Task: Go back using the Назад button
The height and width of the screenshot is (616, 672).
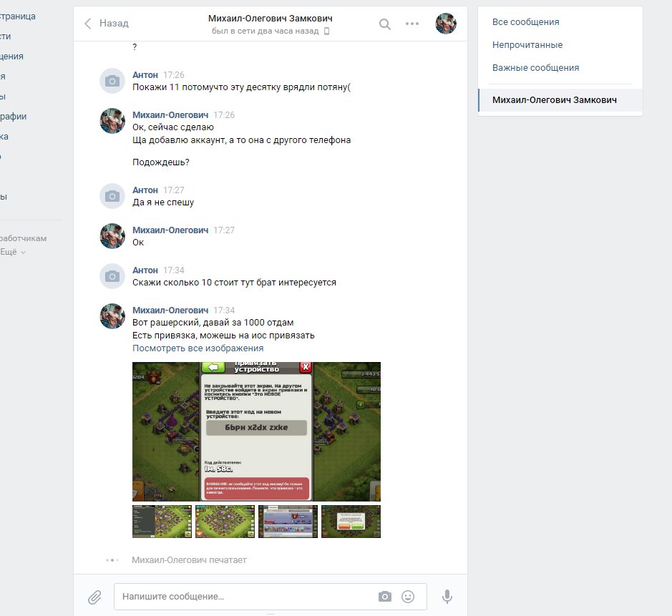Action: tap(107, 23)
